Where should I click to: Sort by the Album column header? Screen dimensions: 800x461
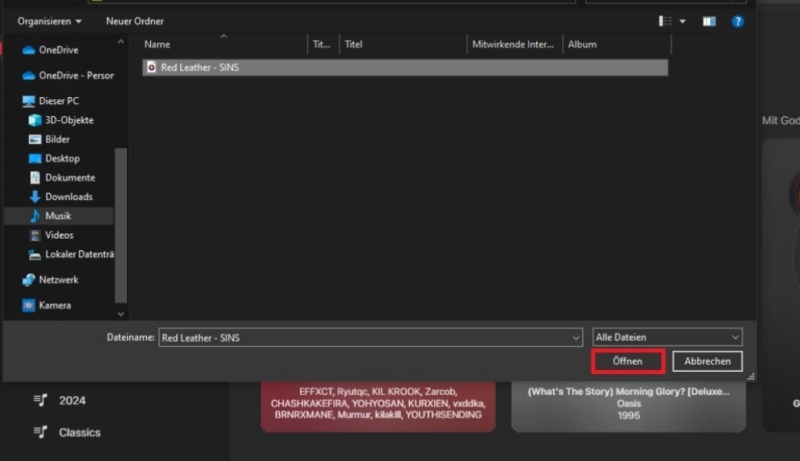tap(582, 45)
